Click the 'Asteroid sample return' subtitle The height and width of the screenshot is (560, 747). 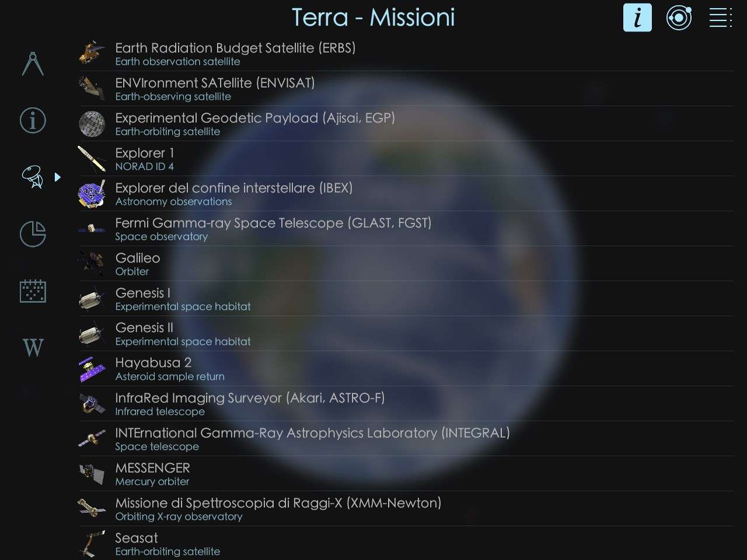pyautogui.click(x=170, y=376)
